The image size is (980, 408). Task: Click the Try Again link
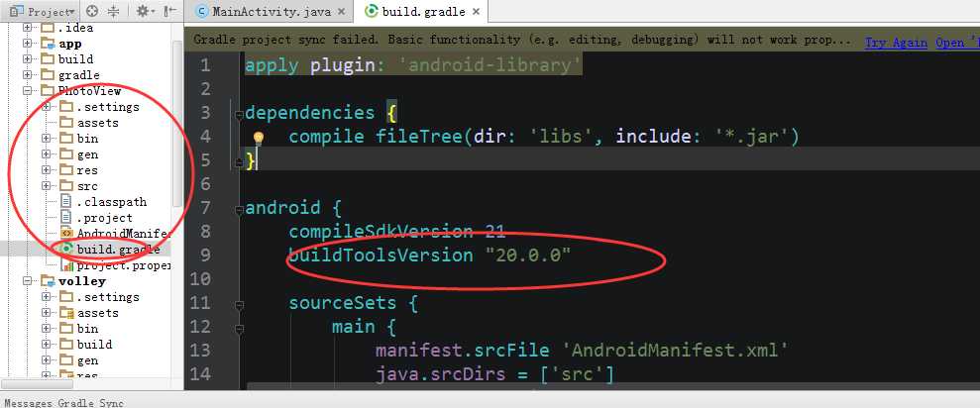click(x=896, y=42)
